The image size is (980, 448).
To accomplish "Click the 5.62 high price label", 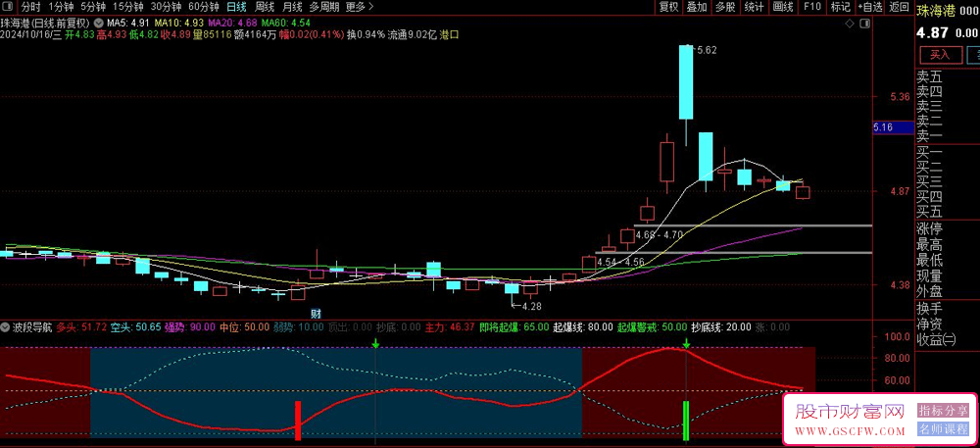I will coord(707,51).
